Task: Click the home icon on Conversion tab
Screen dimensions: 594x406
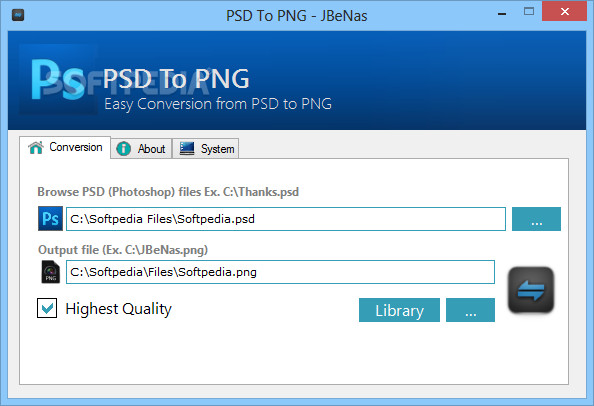Action: pos(36,147)
